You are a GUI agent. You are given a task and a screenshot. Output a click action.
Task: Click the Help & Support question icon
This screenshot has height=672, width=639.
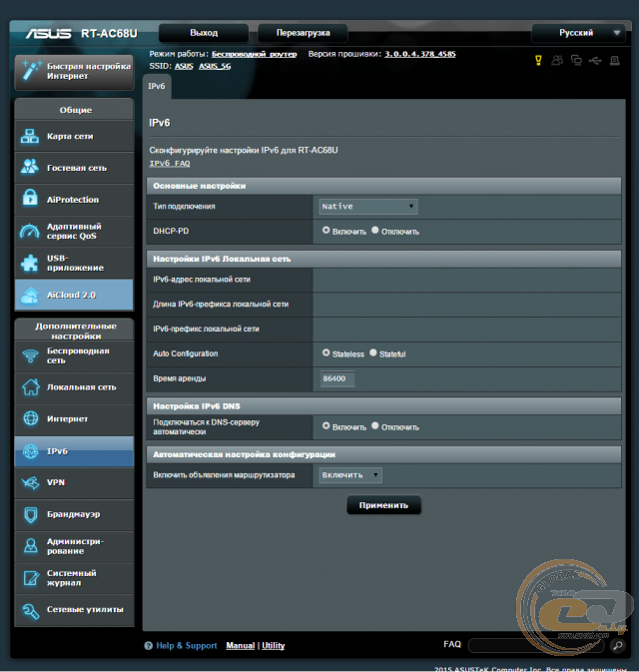click(149, 645)
